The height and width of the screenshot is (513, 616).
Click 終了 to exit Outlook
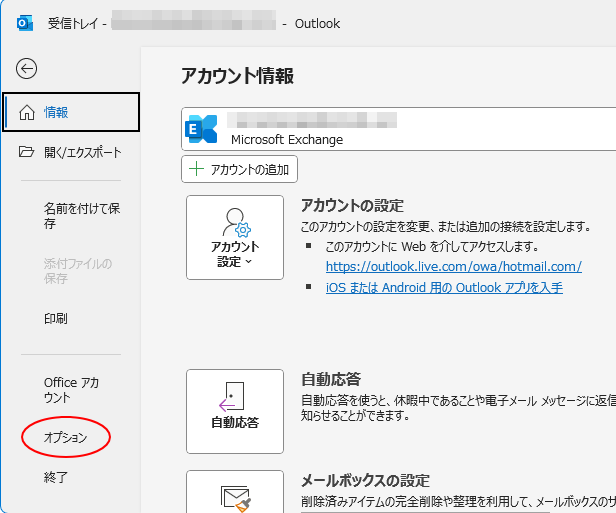[55, 477]
